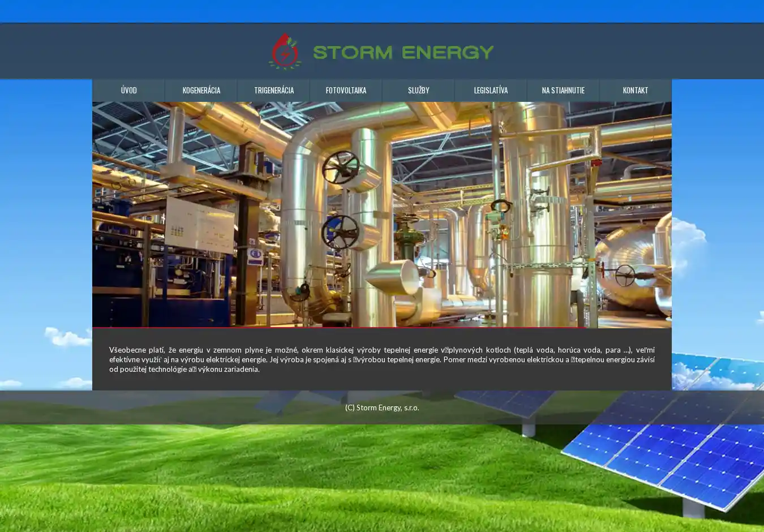Screen dimensions: 764x532
Task: Select Fotovoltaika in the navigation bar
Action: click(346, 91)
